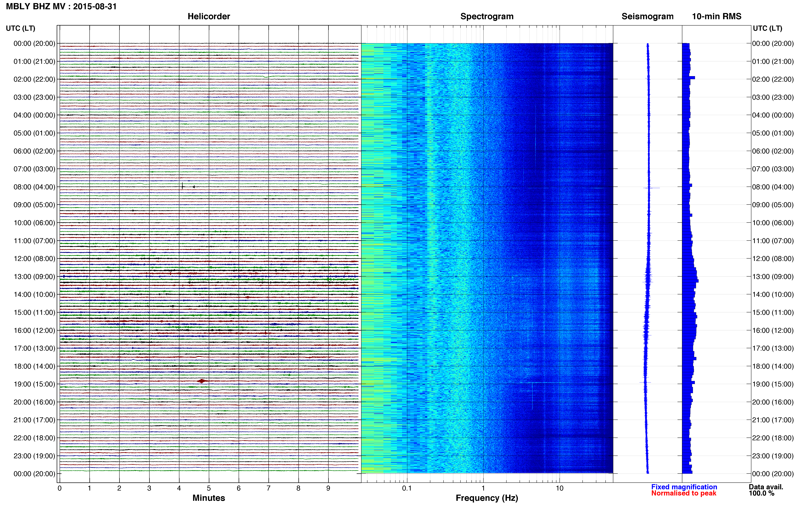Click '19:00 (15:00)' on the RMS time axis
Viewport: 812px width, 508px height.
(773, 384)
